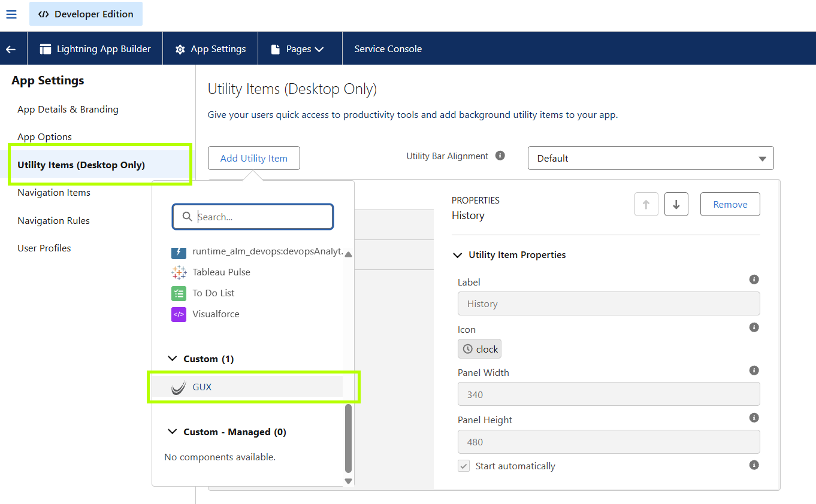Click the App Settings gear icon
816x504 pixels.
pyautogui.click(x=180, y=50)
